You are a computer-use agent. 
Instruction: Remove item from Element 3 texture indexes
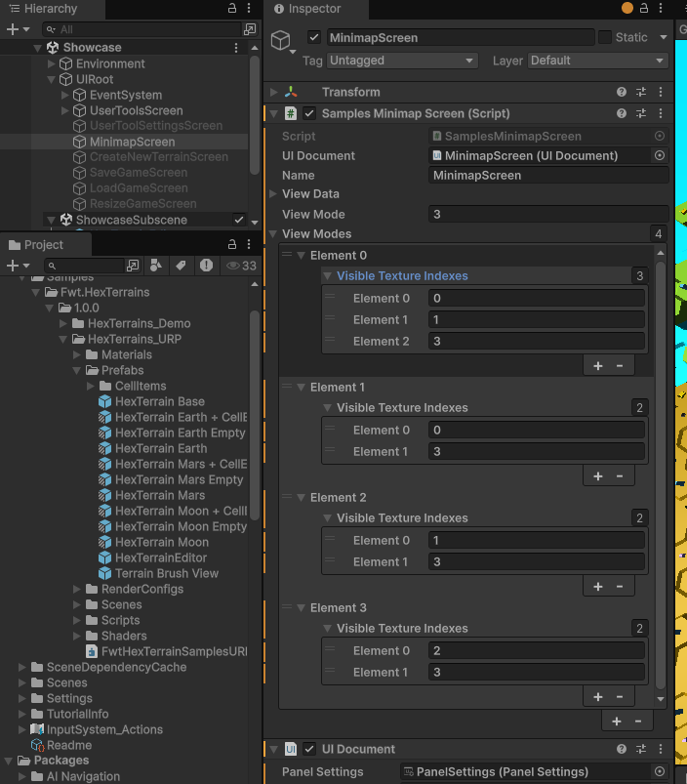pyautogui.click(x=620, y=697)
